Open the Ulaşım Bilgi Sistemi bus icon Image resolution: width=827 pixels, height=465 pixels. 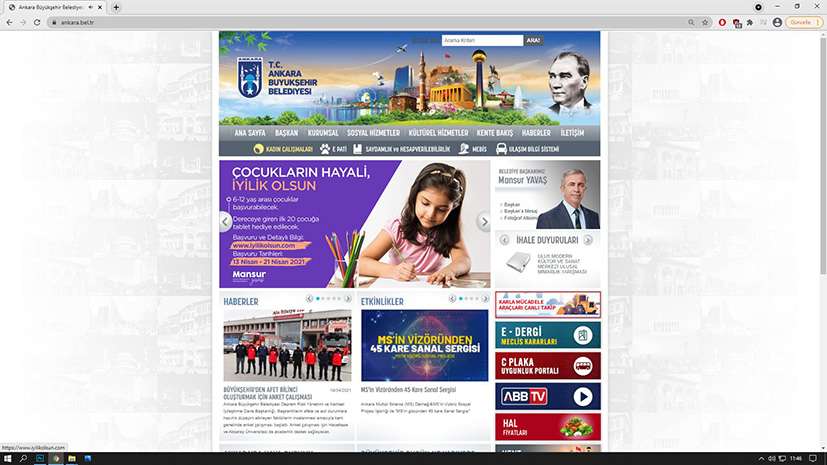pos(500,149)
